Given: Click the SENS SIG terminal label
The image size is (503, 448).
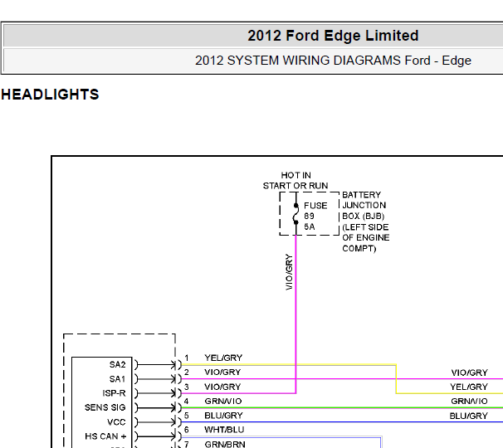Looking at the screenshot, I should [105, 407].
